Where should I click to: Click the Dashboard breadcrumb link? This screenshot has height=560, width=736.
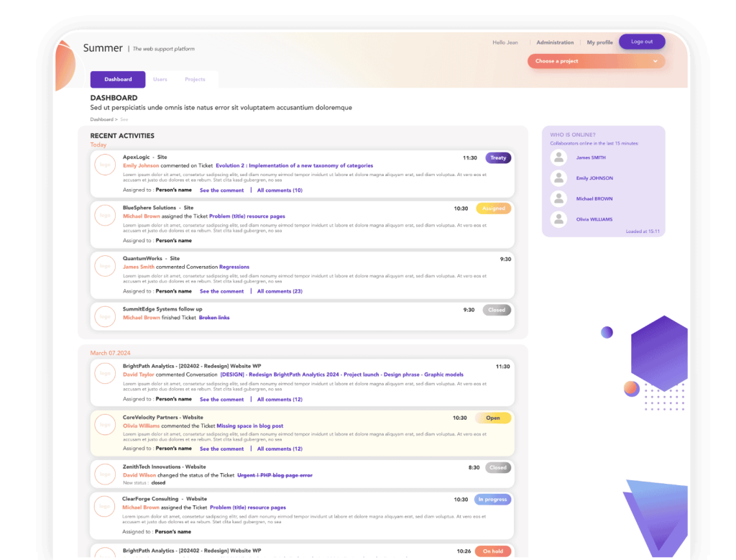tap(101, 119)
